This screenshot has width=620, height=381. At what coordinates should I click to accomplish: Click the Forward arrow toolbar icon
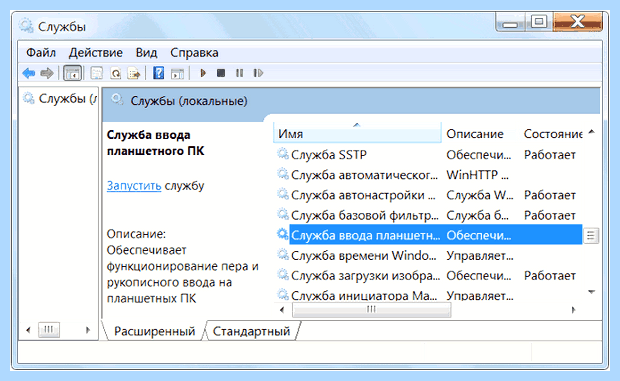(x=47, y=73)
